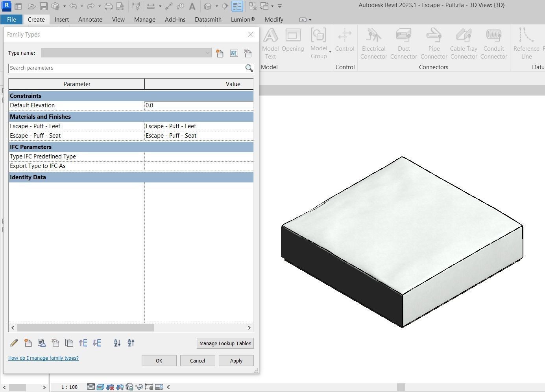This screenshot has height=392, width=545.
Task: Open Customize Quick Access Toolbar dropdown
Action: pyautogui.click(x=280, y=6)
